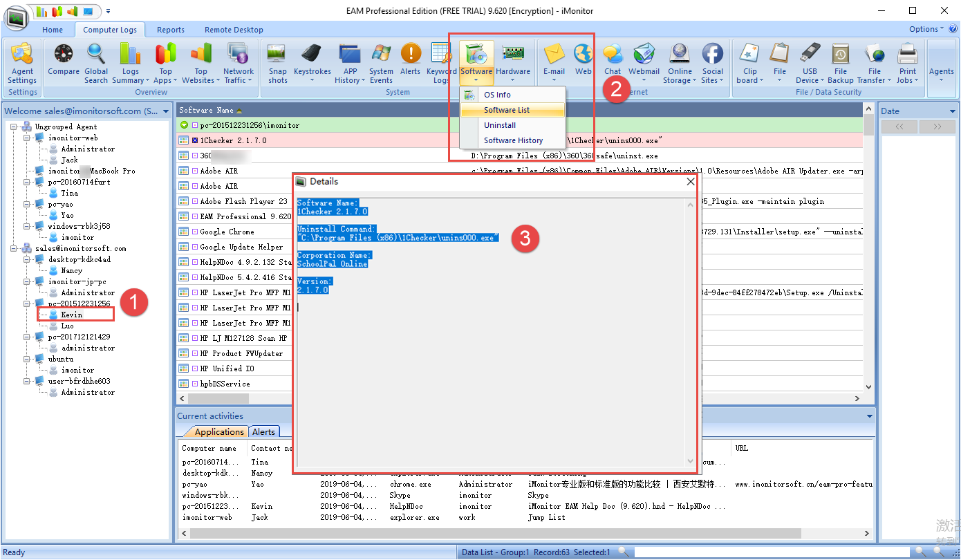Select the Google Chrome software row
Image resolution: width=961 pixels, height=560 pixels.
(x=519, y=232)
